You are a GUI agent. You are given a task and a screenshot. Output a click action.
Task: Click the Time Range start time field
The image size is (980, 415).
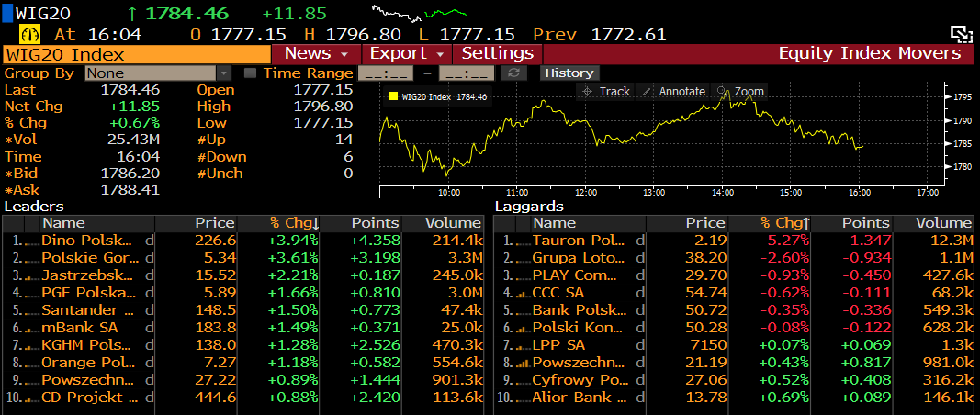(x=388, y=73)
